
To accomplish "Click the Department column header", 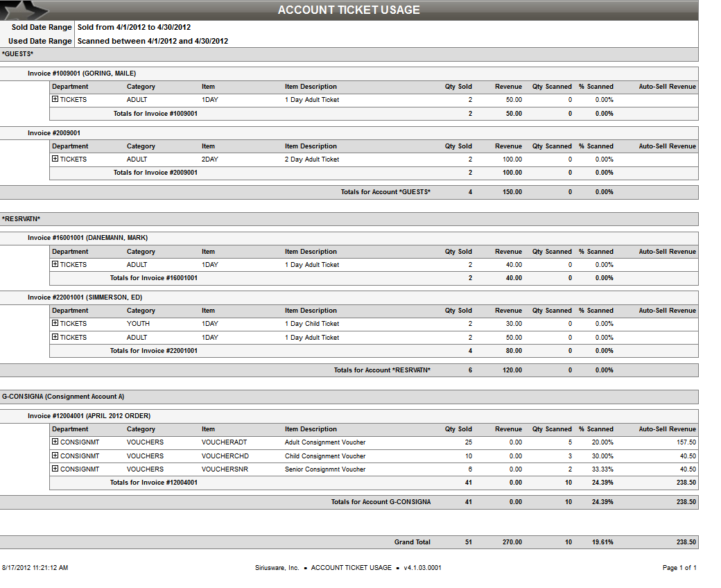I will [x=71, y=87].
